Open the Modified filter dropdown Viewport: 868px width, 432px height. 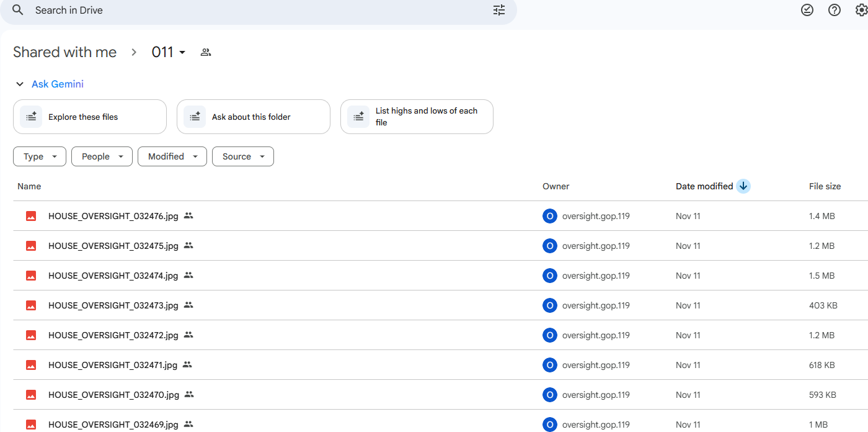click(x=172, y=156)
